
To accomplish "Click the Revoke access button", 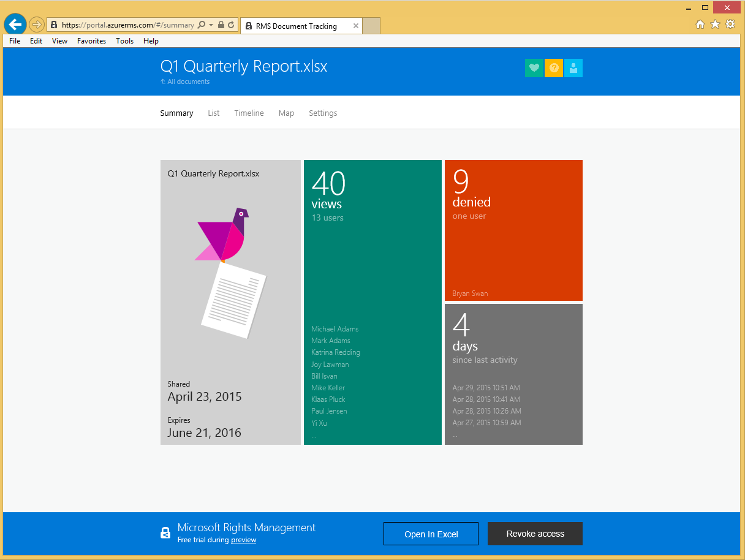I will point(535,534).
